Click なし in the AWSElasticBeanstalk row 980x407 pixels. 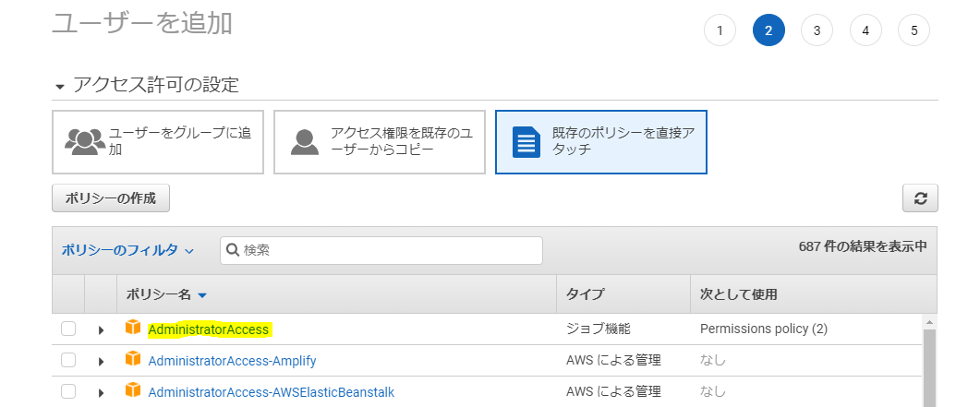(x=713, y=392)
